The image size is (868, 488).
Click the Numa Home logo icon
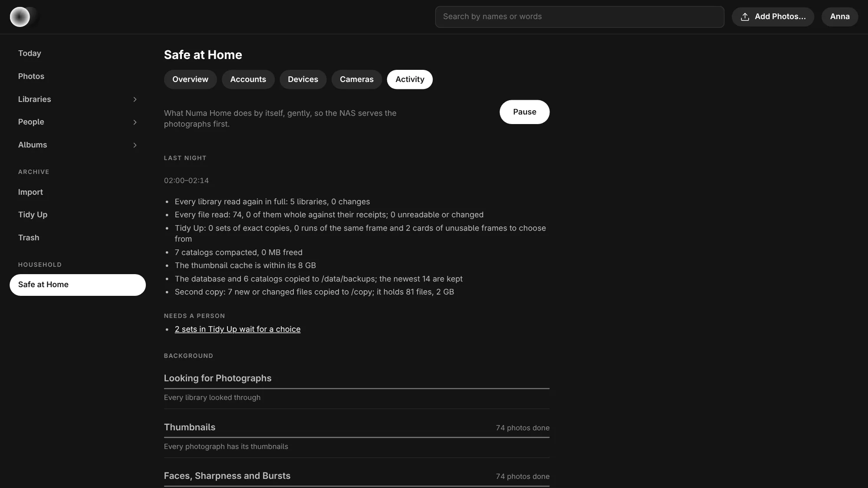pyautogui.click(x=20, y=17)
